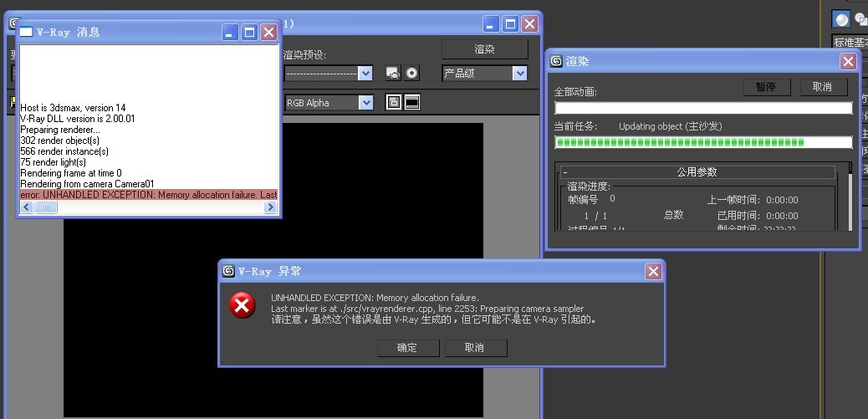868x419 pixels.
Task: Click the '302 render object(s)' log line
Action: (x=59, y=140)
